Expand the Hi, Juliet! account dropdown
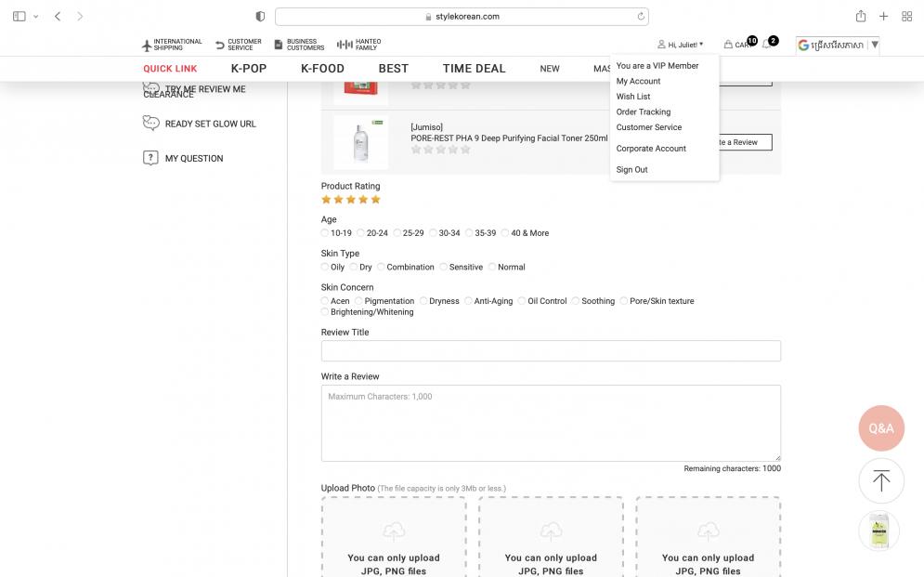Screen dimensions: 924x577 click(x=681, y=45)
